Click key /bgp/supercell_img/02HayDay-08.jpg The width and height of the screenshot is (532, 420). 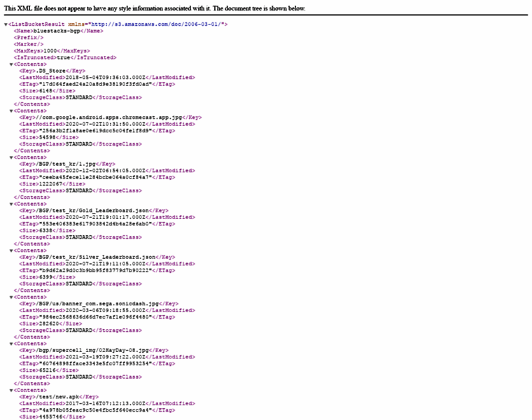pyautogui.click(x=92, y=350)
